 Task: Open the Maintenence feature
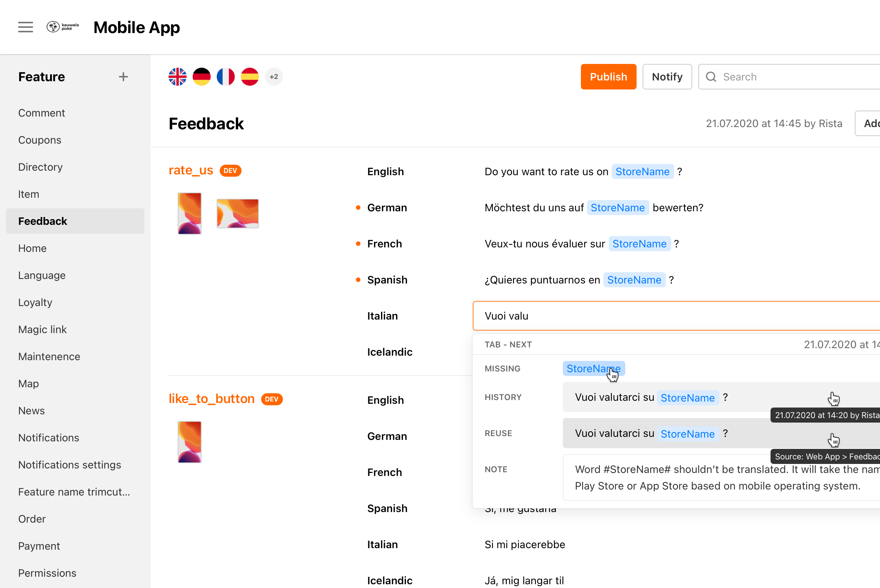pyautogui.click(x=49, y=356)
